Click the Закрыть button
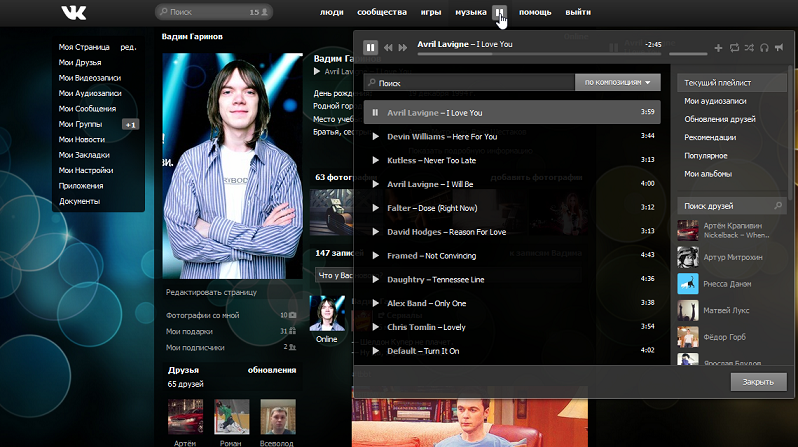This screenshot has height=447, width=798. pyautogui.click(x=758, y=382)
